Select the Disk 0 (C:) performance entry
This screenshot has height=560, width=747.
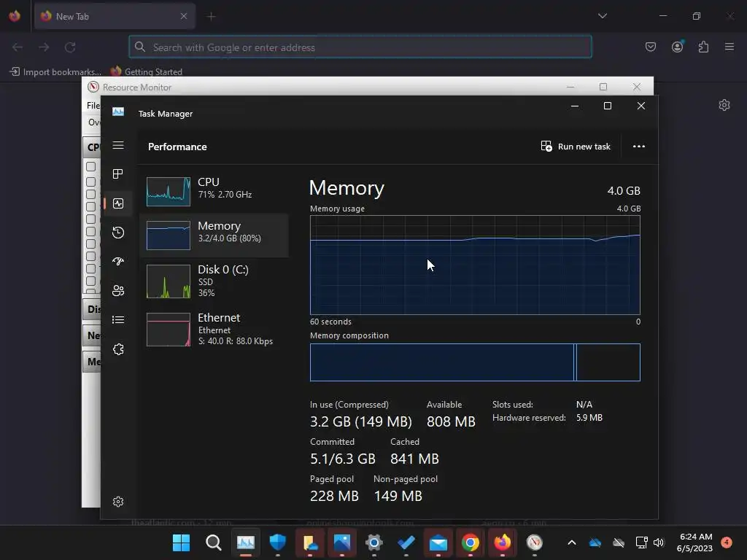(214, 281)
